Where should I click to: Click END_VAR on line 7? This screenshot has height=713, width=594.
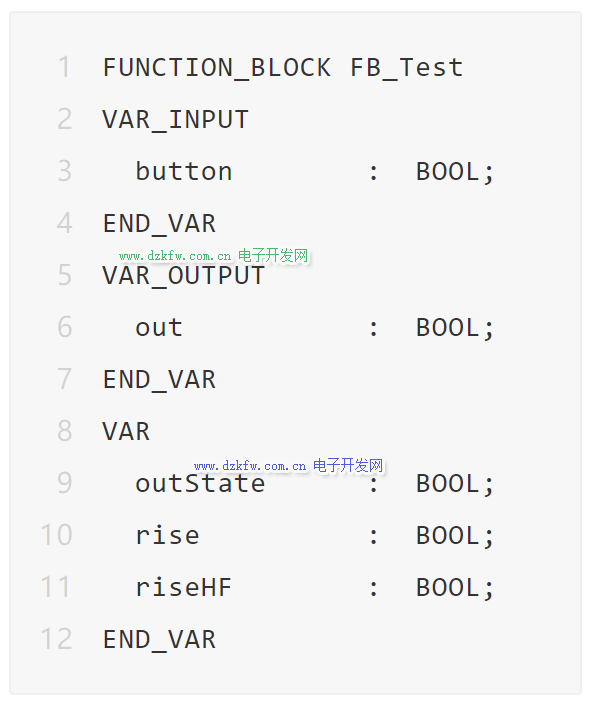[x=159, y=380]
